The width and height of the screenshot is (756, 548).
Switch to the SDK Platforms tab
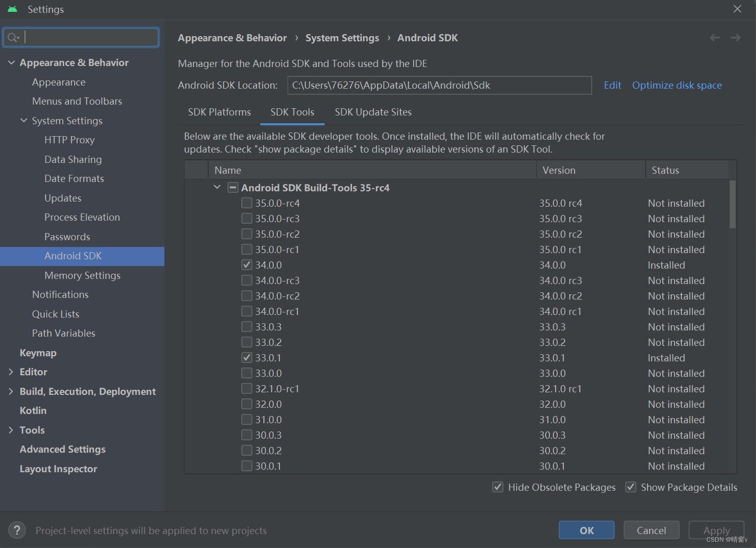click(x=219, y=112)
